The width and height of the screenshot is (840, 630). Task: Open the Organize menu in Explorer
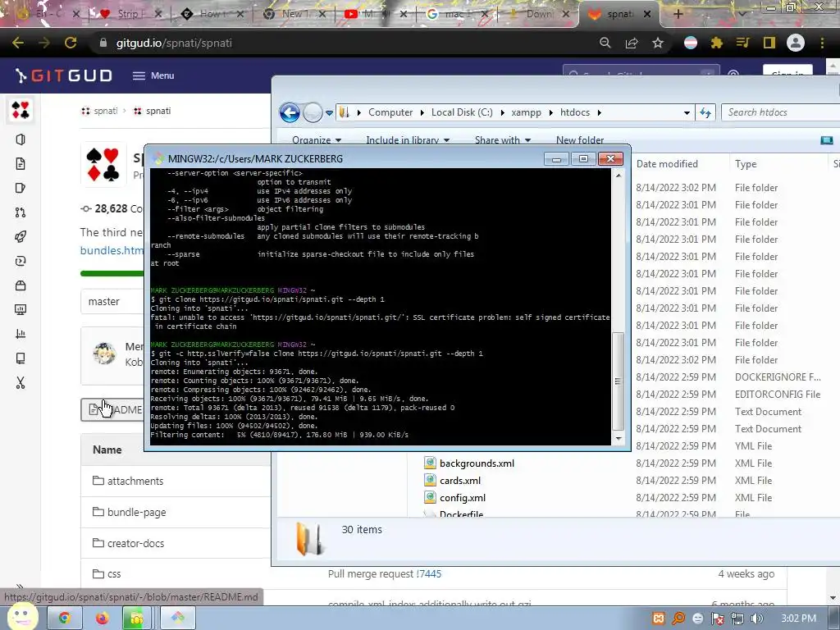pos(317,139)
